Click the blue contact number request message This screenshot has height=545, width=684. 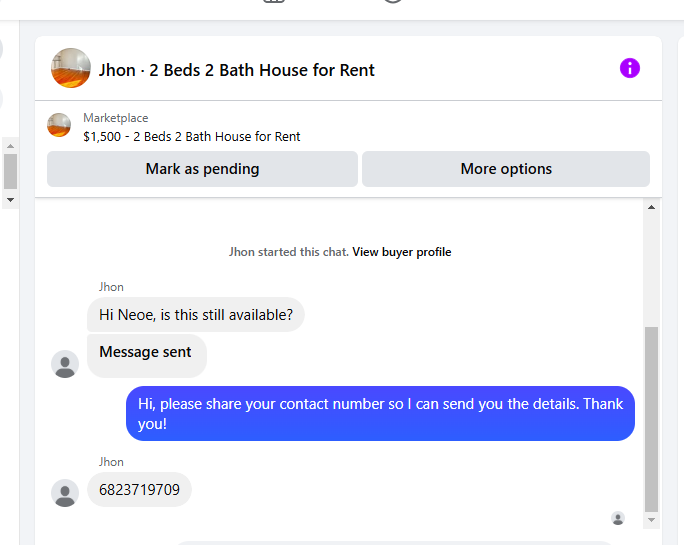click(x=380, y=413)
